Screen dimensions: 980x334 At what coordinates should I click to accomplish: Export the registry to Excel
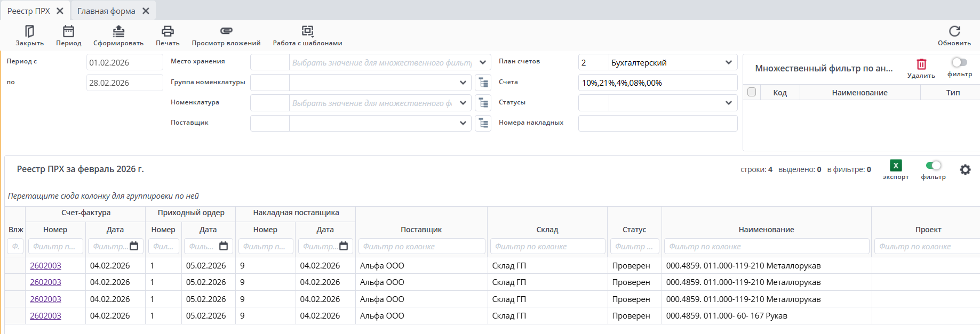point(896,166)
